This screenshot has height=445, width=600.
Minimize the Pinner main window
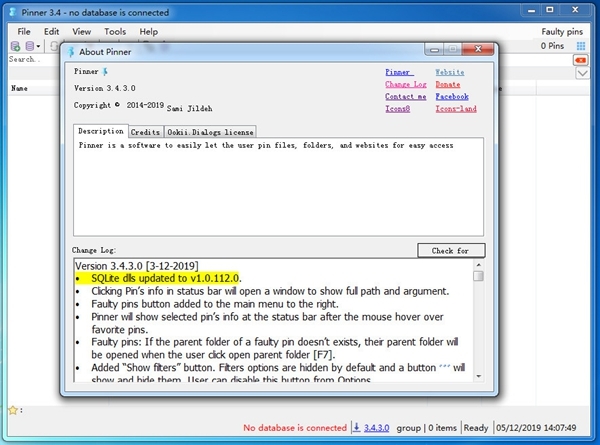pos(532,10)
